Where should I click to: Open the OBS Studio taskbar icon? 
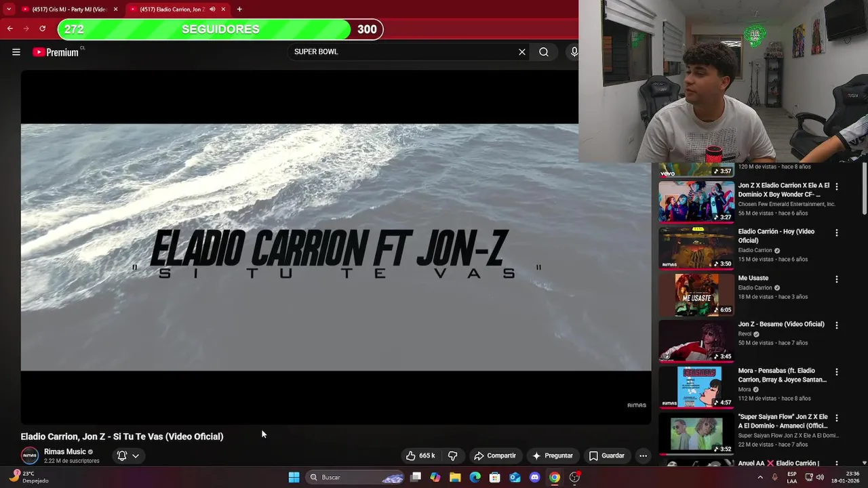pyautogui.click(x=574, y=477)
